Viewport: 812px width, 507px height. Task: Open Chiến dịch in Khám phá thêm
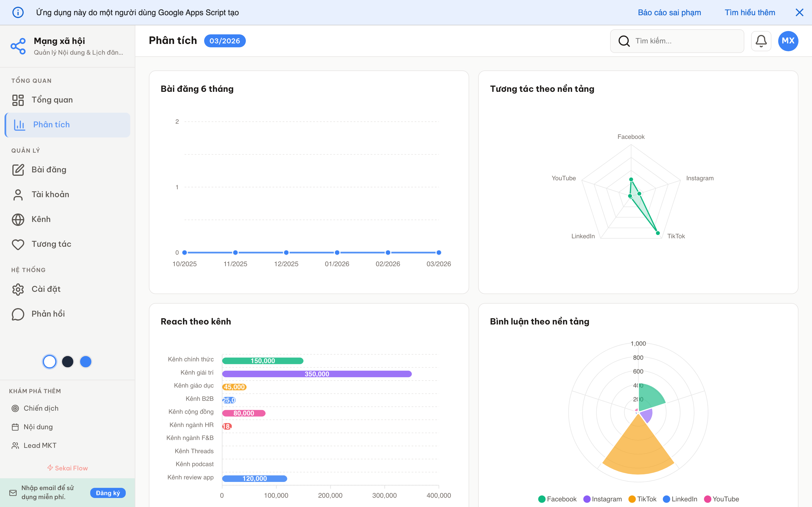[41, 408]
